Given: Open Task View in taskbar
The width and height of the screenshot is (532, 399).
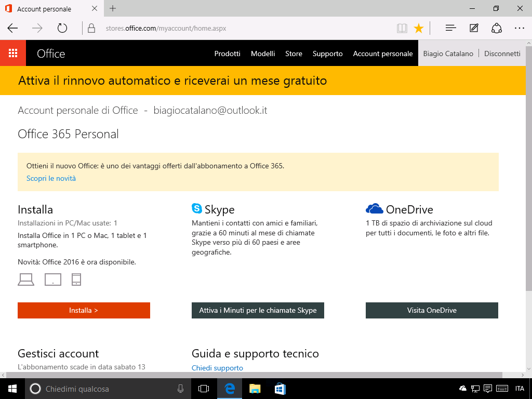Looking at the screenshot, I should (x=204, y=389).
